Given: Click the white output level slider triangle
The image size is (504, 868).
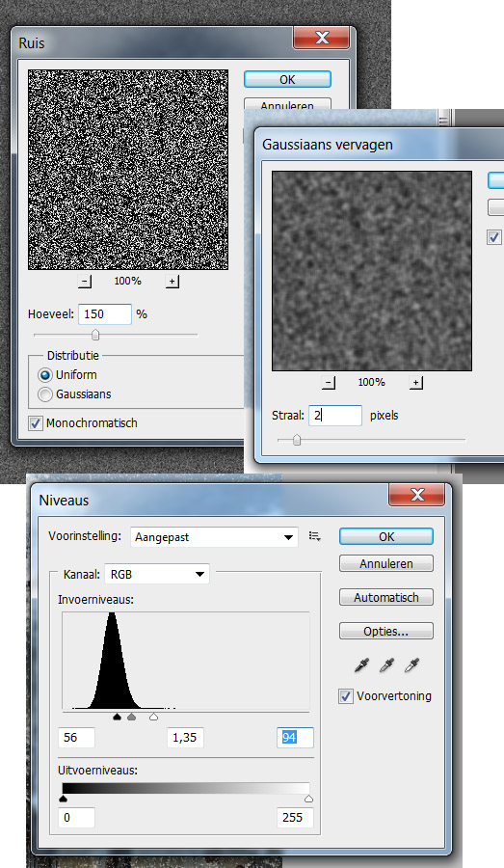Looking at the screenshot, I should click(x=308, y=799).
